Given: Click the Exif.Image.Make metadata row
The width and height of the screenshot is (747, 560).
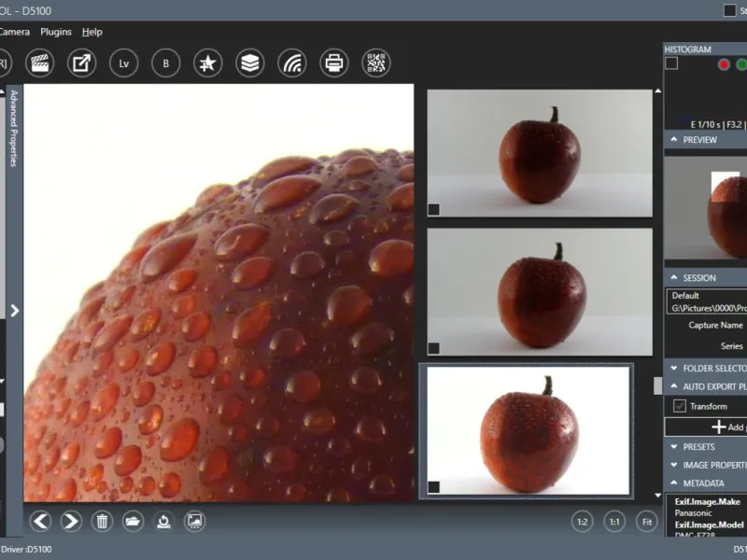Looking at the screenshot, I should coord(708,501).
